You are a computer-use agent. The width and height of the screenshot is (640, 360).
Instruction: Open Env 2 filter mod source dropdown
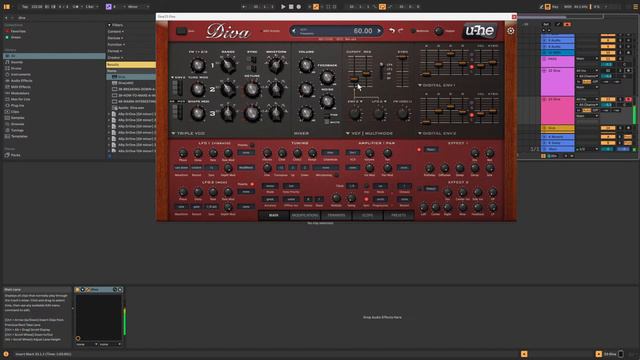click(x=355, y=102)
